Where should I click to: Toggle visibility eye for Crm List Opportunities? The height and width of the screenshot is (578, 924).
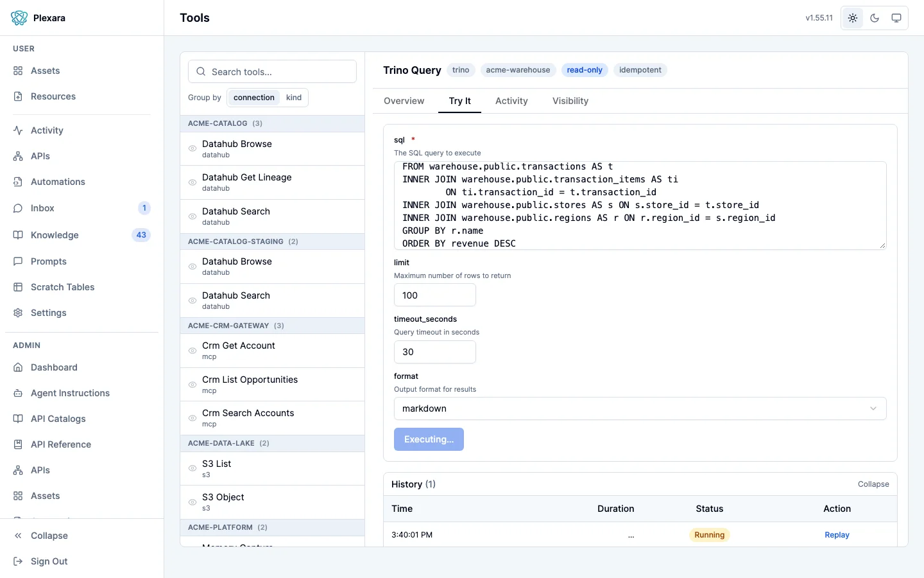point(193,385)
